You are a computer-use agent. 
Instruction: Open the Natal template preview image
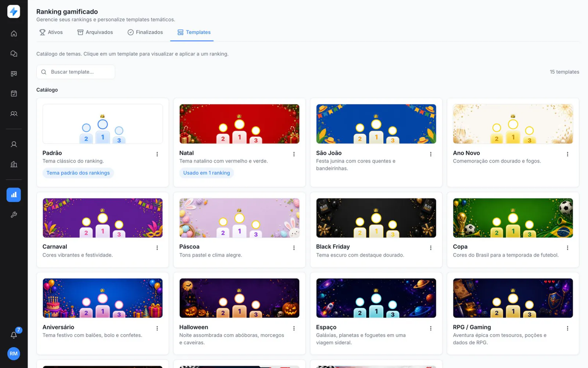click(x=239, y=124)
